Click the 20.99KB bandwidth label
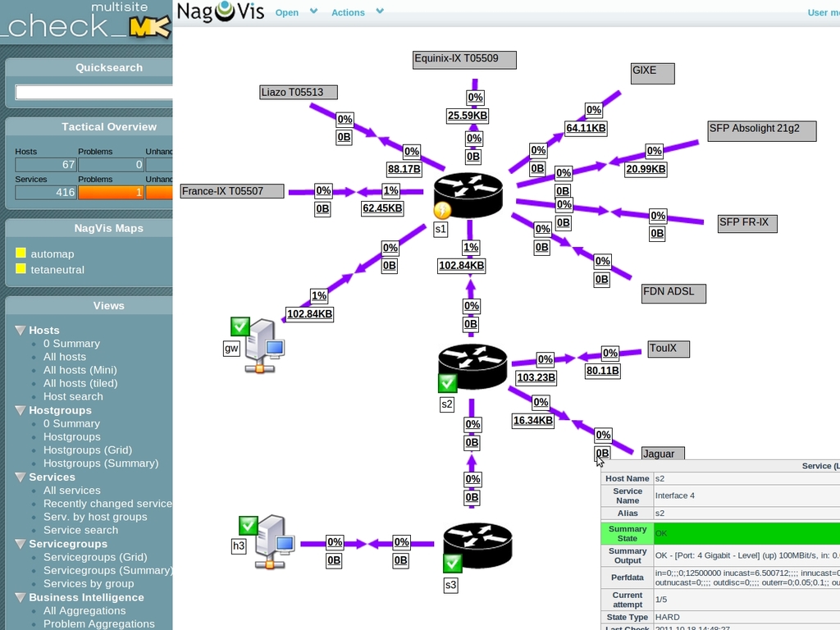Image resolution: width=840 pixels, height=630 pixels. (x=646, y=169)
